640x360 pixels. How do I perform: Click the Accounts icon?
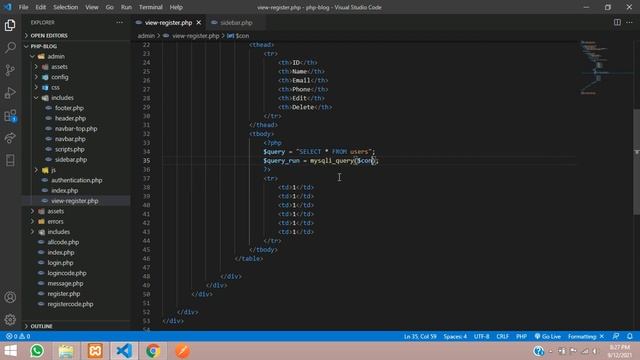[x=10, y=297]
